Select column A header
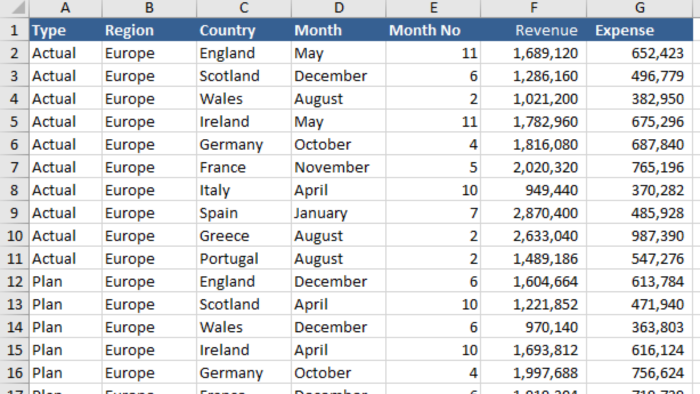This screenshot has height=394, width=700. pos(66,8)
